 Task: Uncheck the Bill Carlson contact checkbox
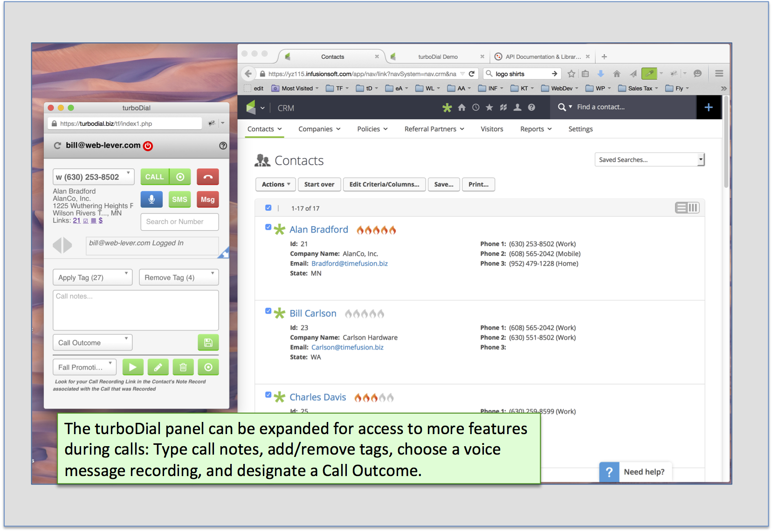point(268,311)
